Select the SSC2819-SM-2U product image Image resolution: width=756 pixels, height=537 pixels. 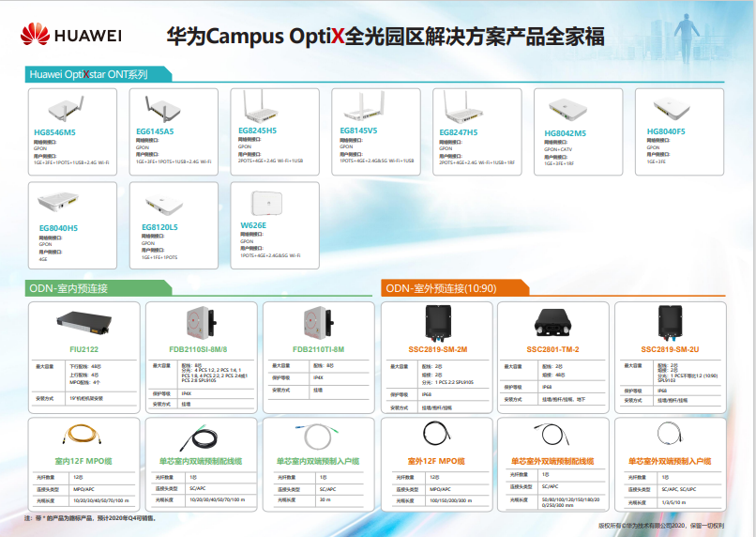pos(669,325)
